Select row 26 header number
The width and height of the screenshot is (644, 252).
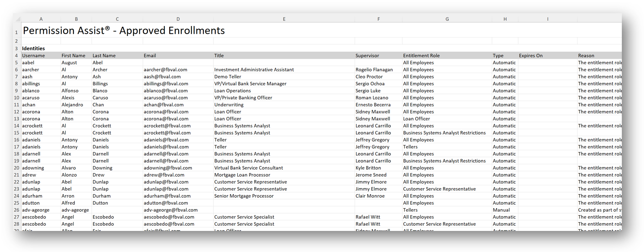pyautogui.click(x=16, y=210)
